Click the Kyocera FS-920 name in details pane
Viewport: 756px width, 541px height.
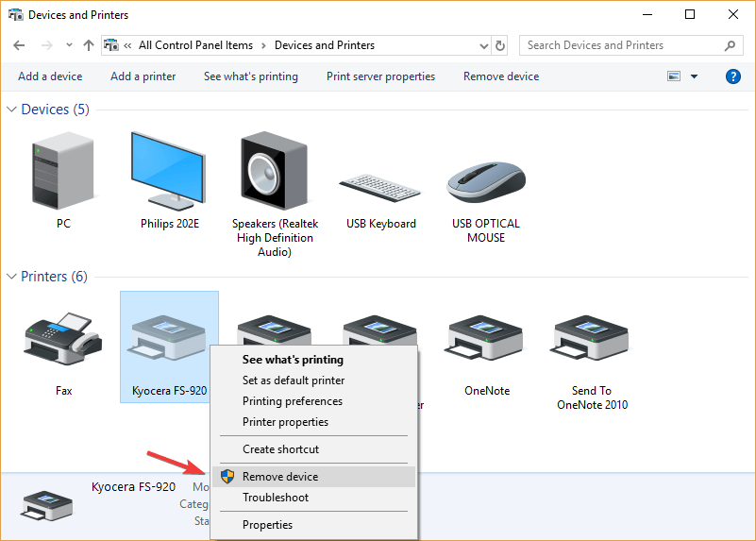click(x=133, y=487)
